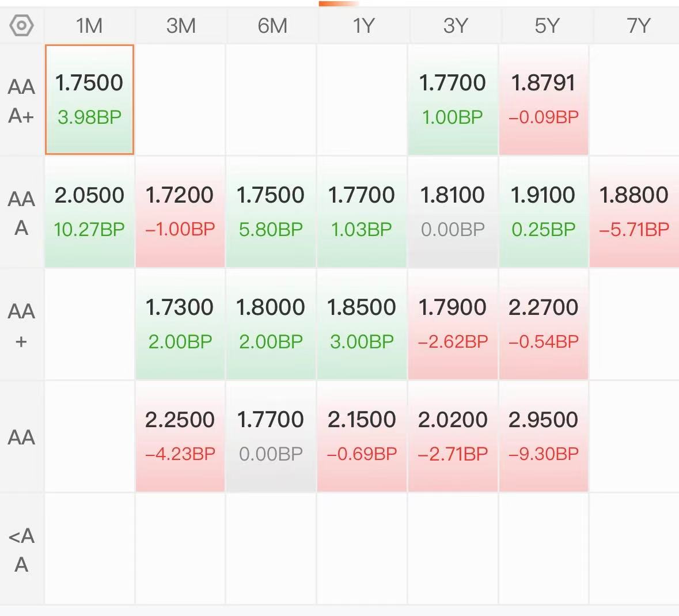The width and height of the screenshot is (679, 616).
Task: Select the 6M column header
Action: (271, 25)
